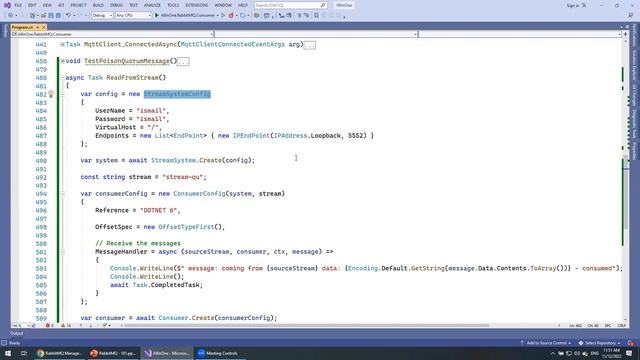Click the horizontal scrollbar of the editor
The width and height of the screenshot is (640, 360).
pyautogui.click(x=306, y=326)
